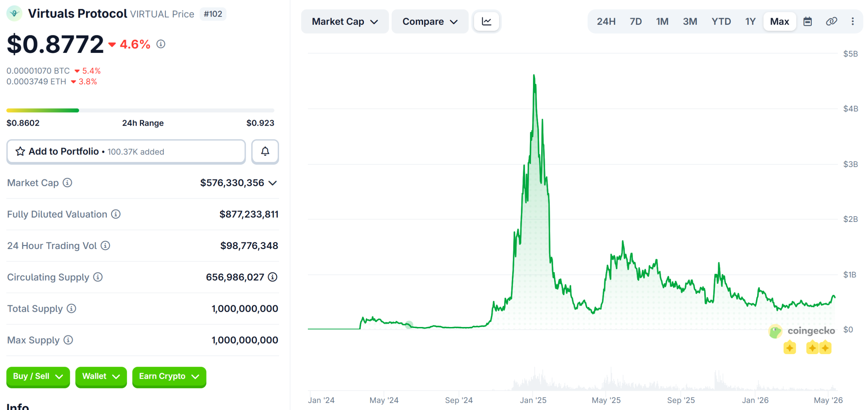Select 3M time range
Image resolution: width=868 pixels, height=410 pixels.
tap(690, 21)
